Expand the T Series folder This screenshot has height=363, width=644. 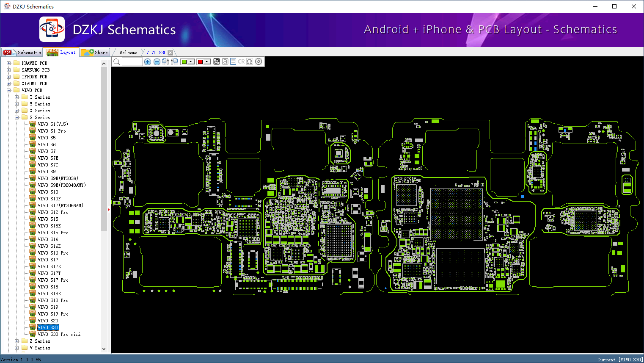17,97
